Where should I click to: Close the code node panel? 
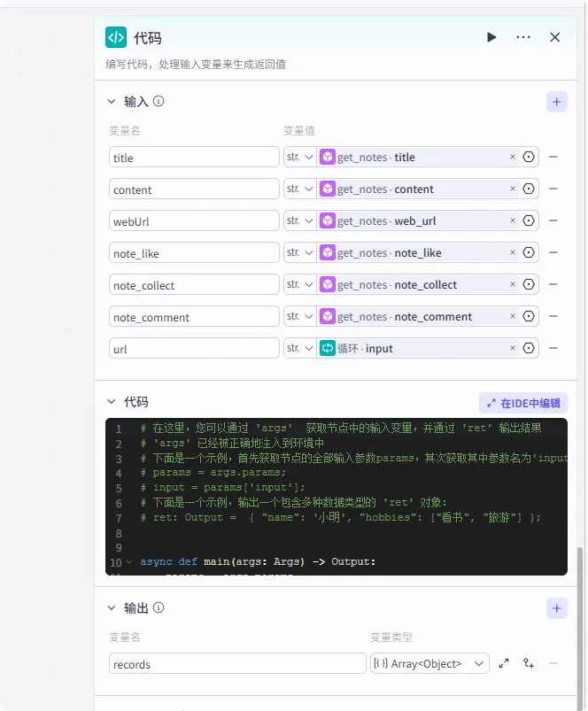555,37
